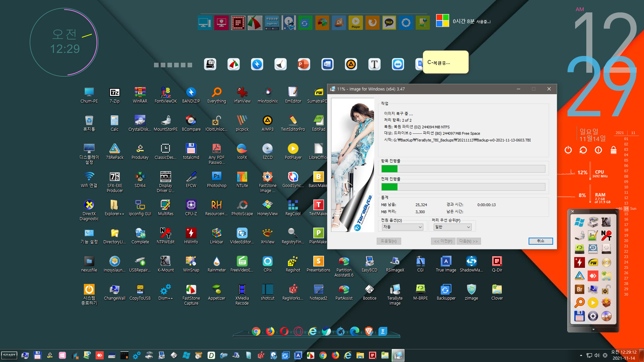Launch PotPlayer from the desktop

293,152
